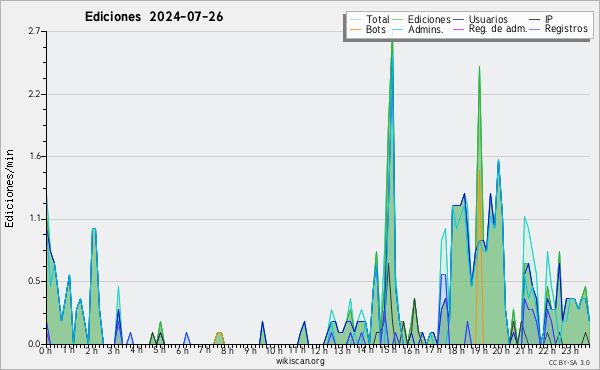Click the chart title 'Ediciones 2024-07-26'
Screen dimensions: 600x370
[154, 17]
